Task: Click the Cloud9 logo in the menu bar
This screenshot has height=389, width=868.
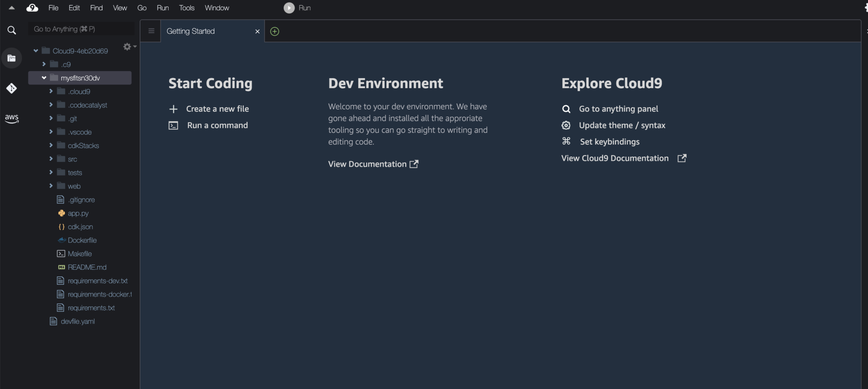Action: coord(33,8)
